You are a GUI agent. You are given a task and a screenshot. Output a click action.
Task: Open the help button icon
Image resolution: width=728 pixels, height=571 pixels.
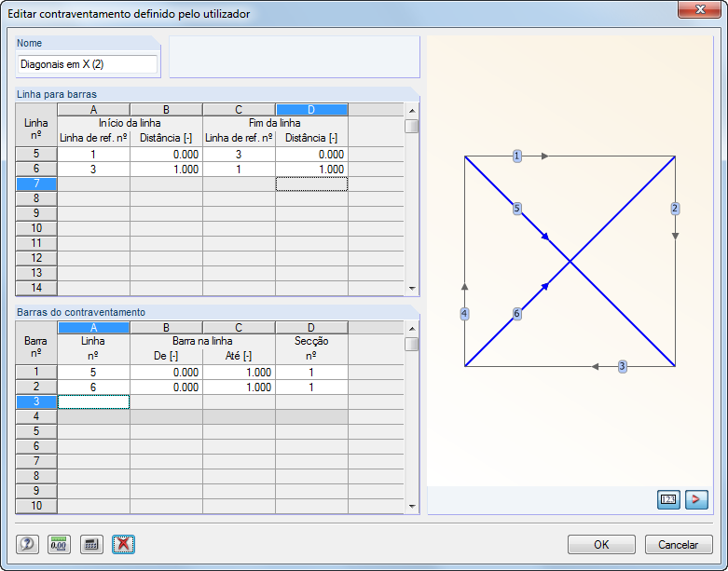[27, 544]
